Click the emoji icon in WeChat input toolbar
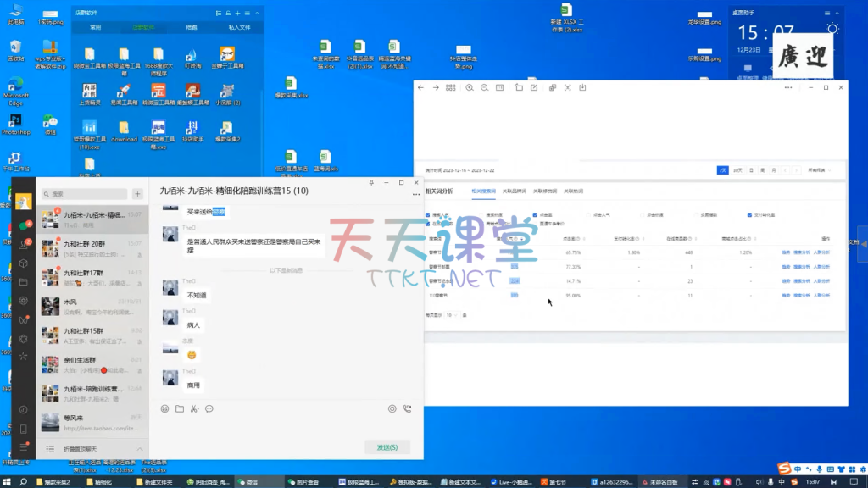Image resolution: width=868 pixels, height=488 pixels. (165, 408)
